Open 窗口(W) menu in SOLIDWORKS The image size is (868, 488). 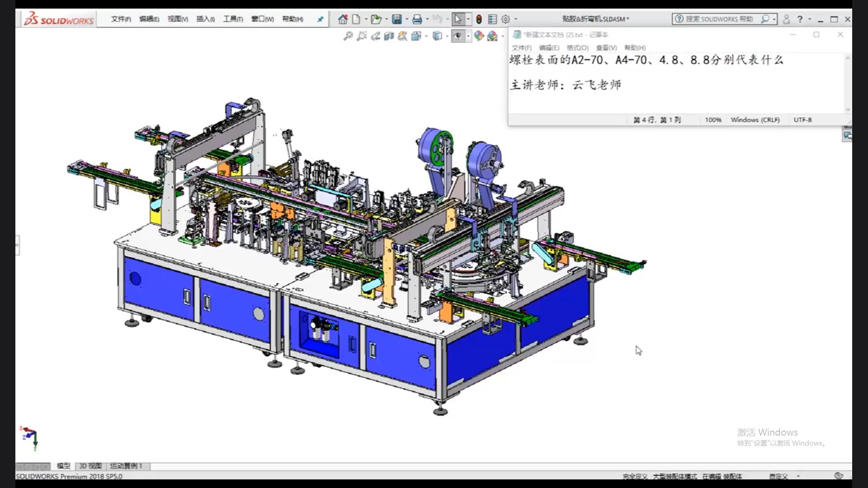[x=263, y=19]
